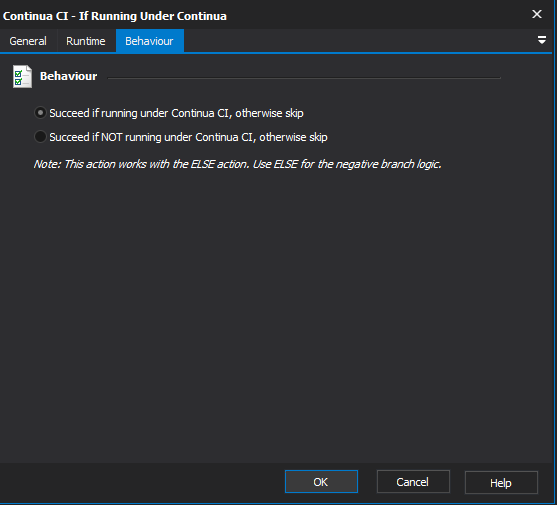Viewport: 557px width, 505px height.
Task: Open Help for this action
Action: (x=501, y=482)
